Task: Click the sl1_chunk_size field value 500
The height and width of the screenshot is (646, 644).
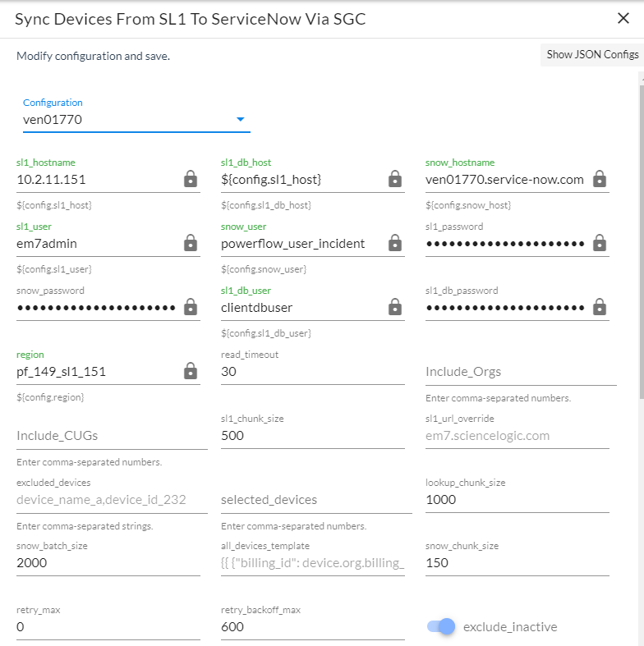Action: click(313, 436)
